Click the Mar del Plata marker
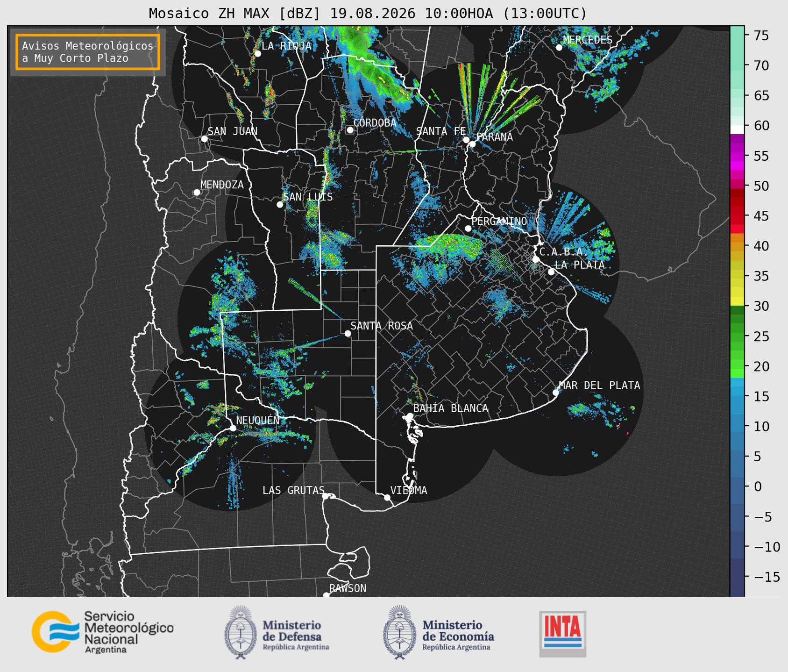788x672 pixels. coord(556,393)
